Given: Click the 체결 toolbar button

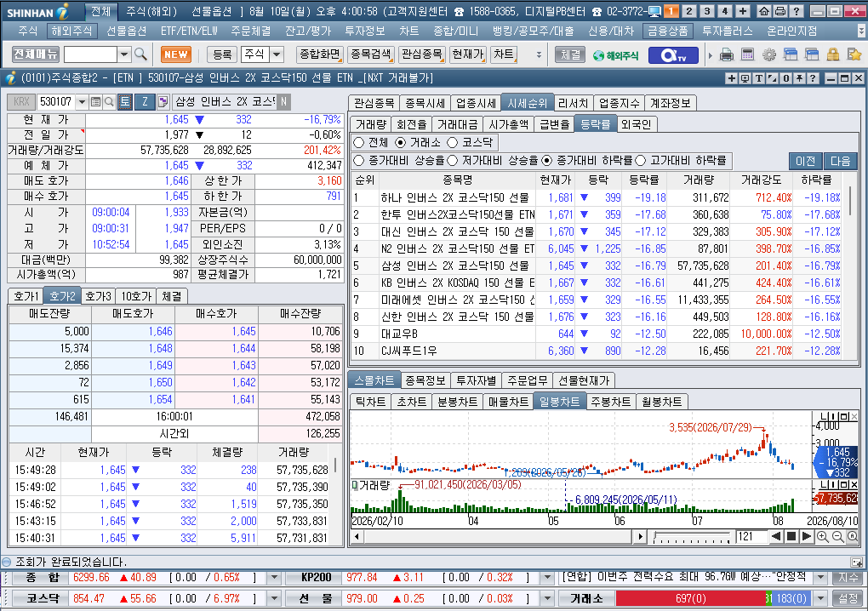Looking at the screenshot, I should click(570, 54).
